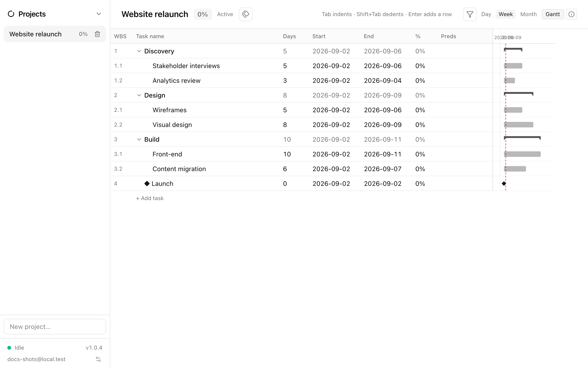Viewport: 588px width, 368px height.
Task: Open the filter funnel icon
Action: click(470, 14)
